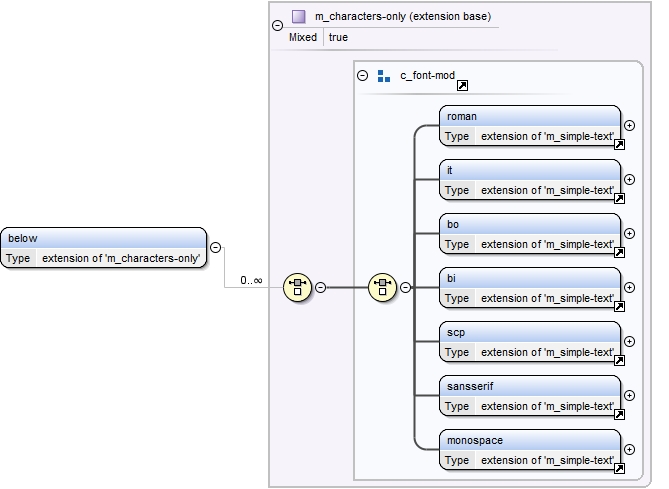Click the m_characters-only complex type icon
Viewport: 669px width, 489px height.
298,17
